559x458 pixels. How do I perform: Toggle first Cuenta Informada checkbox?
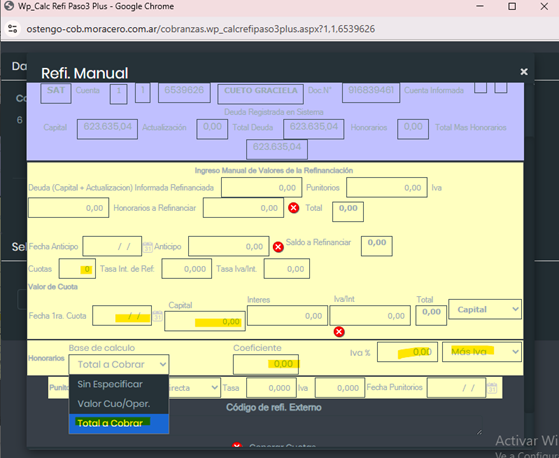coord(480,87)
